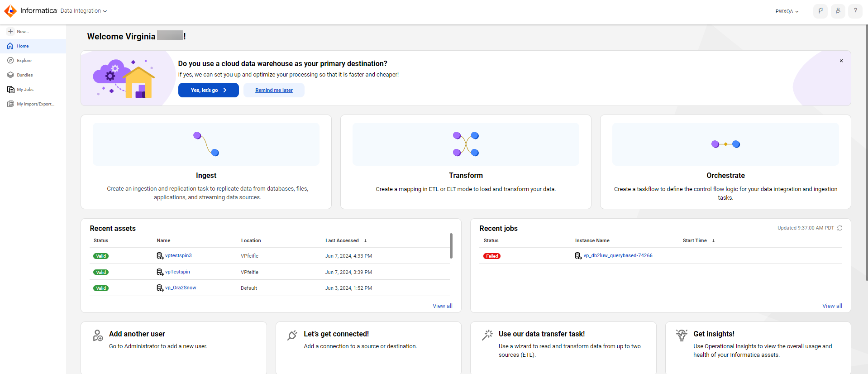Click the Informatica logo
868x374 pixels.
pyautogui.click(x=10, y=11)
